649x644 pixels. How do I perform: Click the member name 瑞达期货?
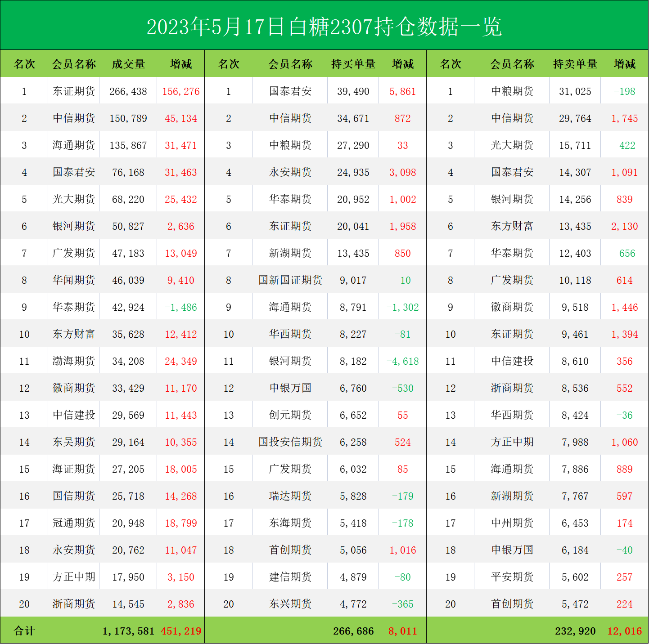coord(290,496)
